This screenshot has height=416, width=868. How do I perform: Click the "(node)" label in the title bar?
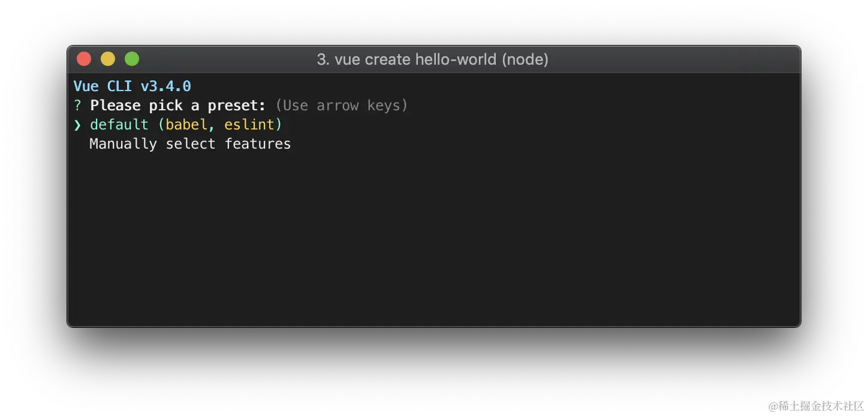[x=525, y=59]
